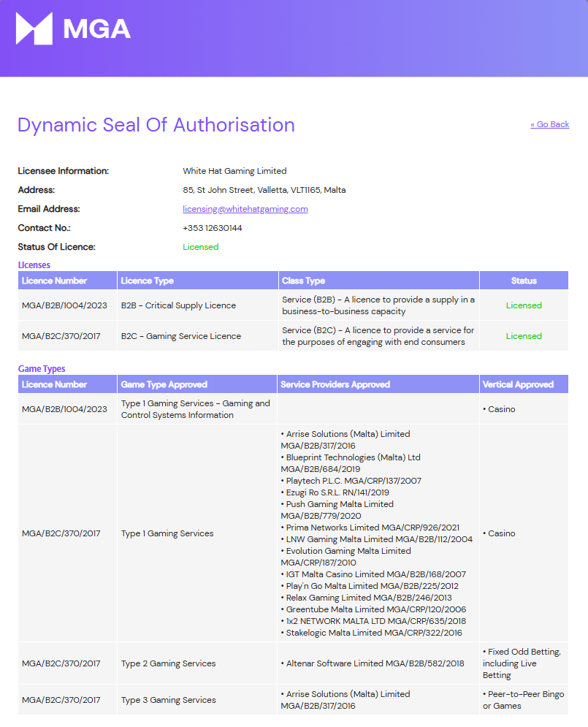This screenshot has height=727, width=588.
Task: Click Arrise Solutions (Malta) Limited in the Type 3 row
Action: click(345, 700)
